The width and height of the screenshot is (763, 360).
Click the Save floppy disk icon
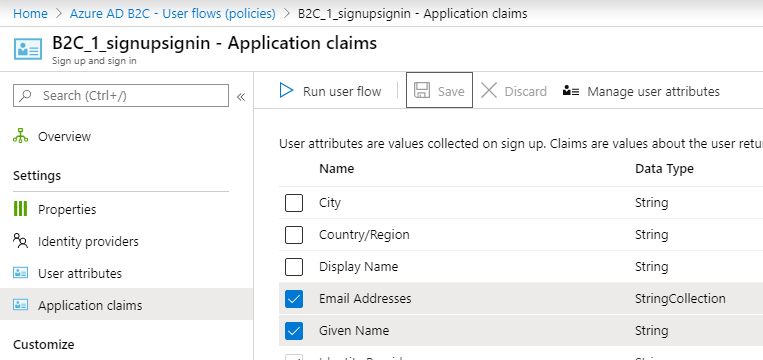coord(421,90)
